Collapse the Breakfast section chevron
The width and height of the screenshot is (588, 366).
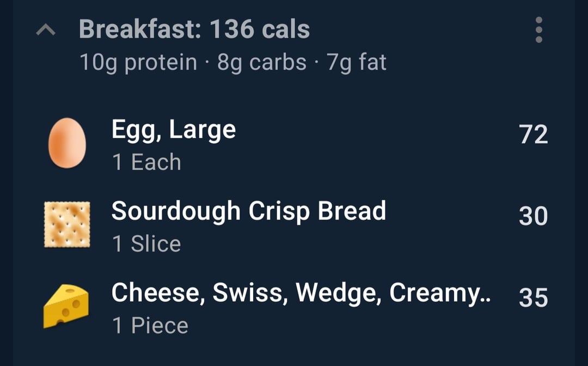[46, 31]
